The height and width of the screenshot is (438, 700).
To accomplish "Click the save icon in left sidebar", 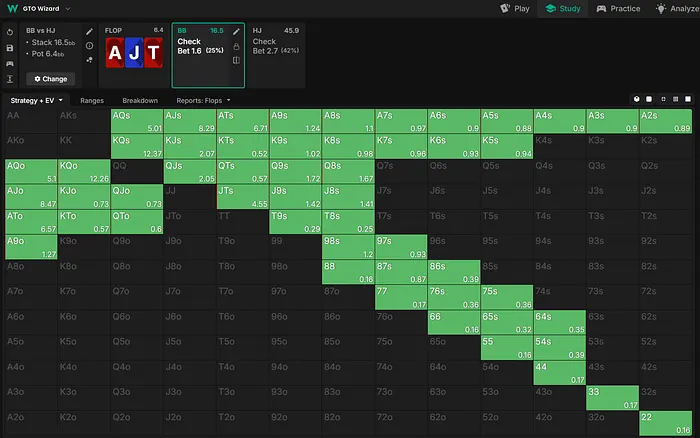I will pos(9,47).
